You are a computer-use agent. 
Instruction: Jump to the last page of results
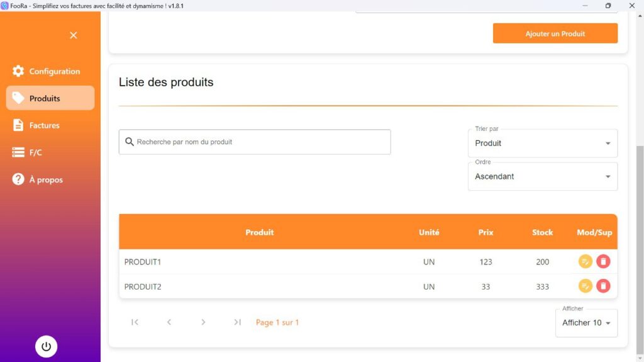pos(237,322)
